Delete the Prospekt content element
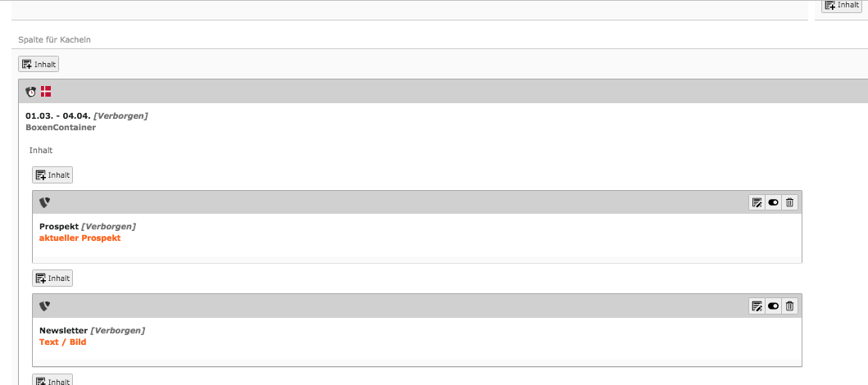The width and height of the screenshot is (868, 385). click(789, 202)
